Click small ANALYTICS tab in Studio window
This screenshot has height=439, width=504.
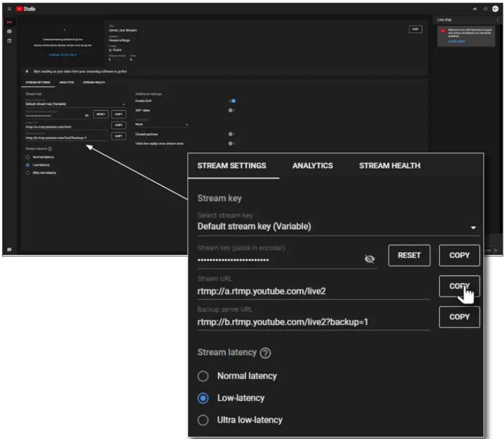tap(66, 83)
